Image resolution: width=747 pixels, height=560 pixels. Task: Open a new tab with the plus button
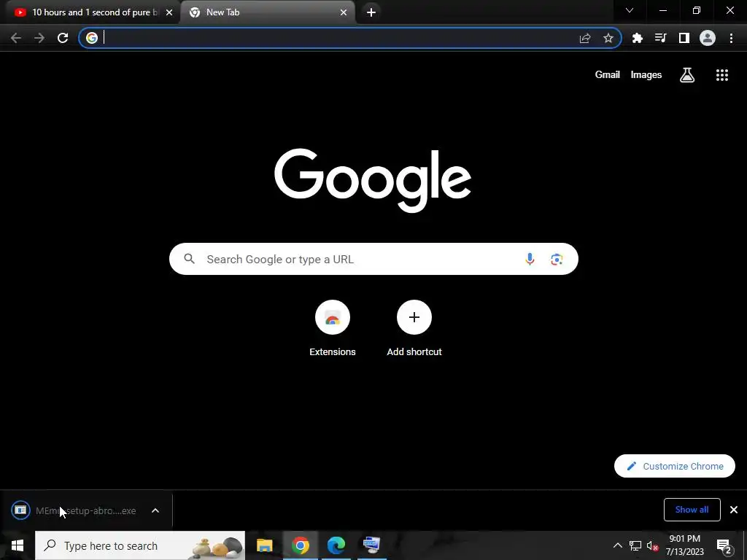coord(371,12)
